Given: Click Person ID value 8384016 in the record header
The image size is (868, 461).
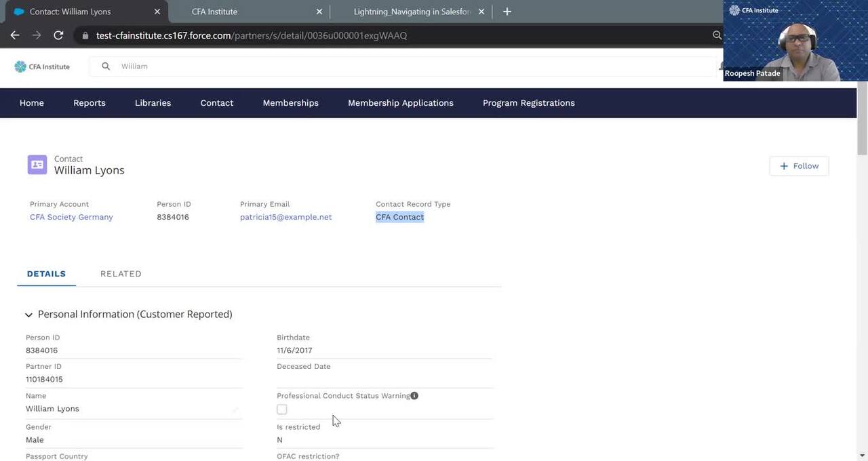Looking at the screenshot, I should [x=173, y=217].
